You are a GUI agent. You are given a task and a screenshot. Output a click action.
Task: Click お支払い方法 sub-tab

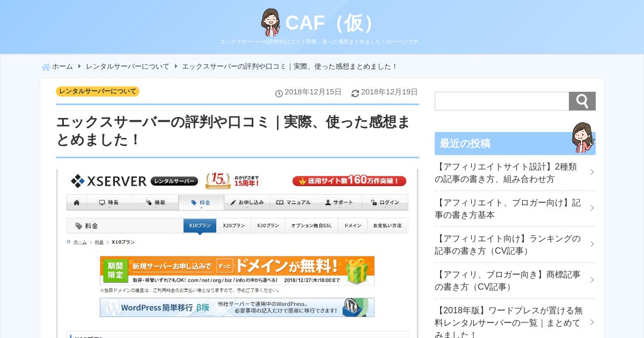(387, 226)
